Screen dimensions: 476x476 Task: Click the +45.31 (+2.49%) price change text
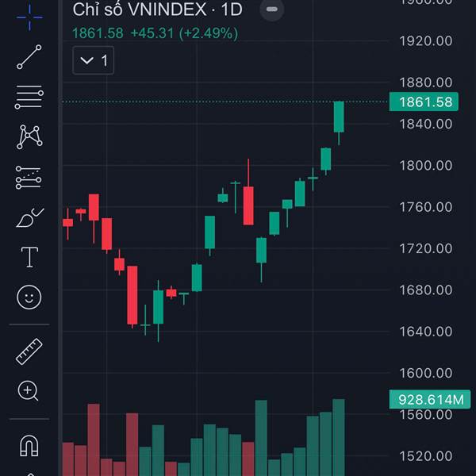point(184,33)
